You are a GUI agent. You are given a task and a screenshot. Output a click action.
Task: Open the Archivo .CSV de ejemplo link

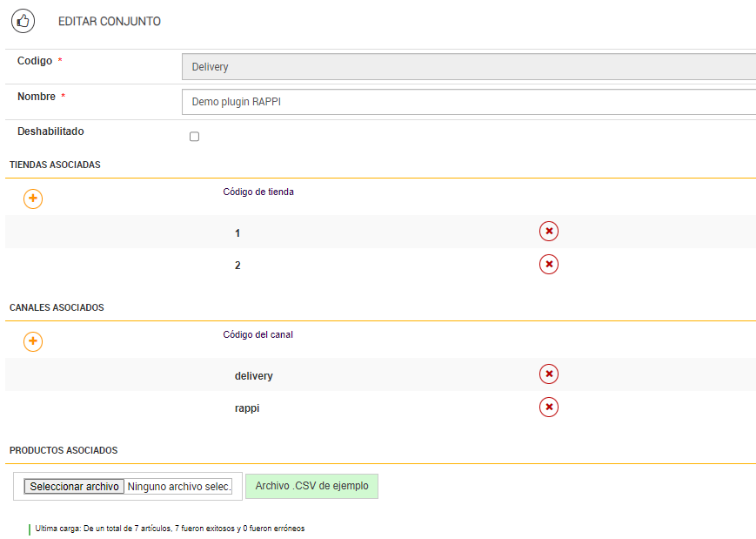point(311,486)
